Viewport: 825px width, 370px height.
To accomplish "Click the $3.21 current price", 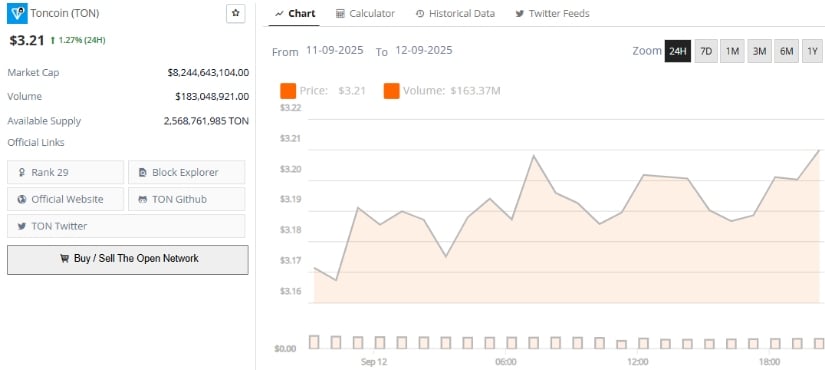I will [x=27, y=40].
